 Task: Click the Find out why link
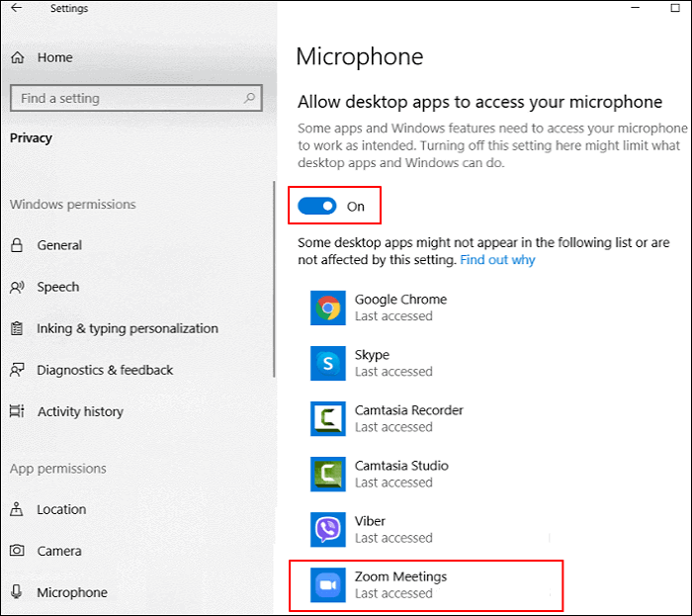497,260
